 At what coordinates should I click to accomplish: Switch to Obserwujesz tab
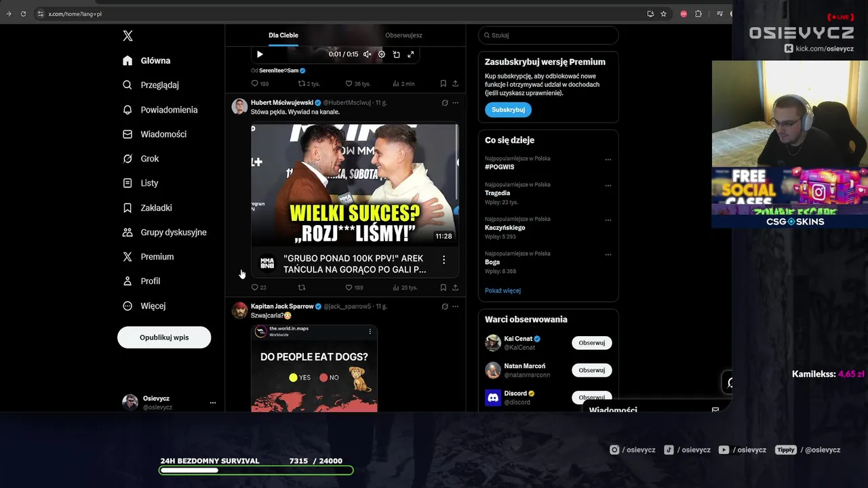tap(403, 35)
